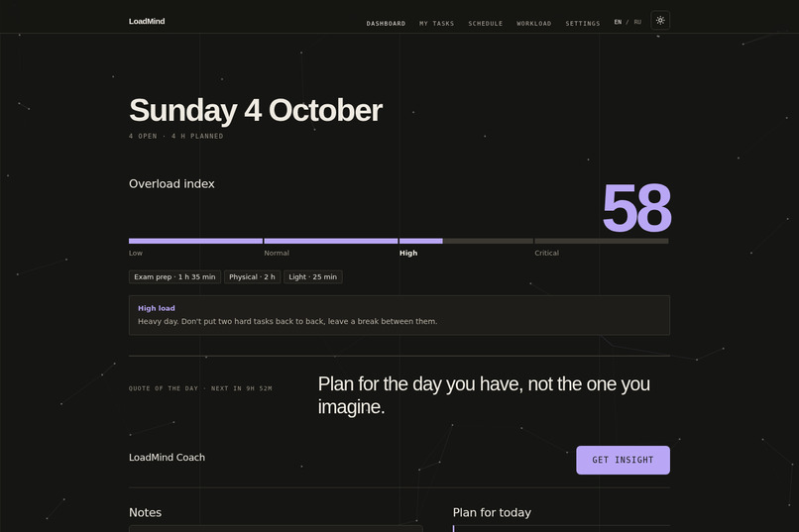Image resolution: width=799 pixels, height=532 pixels.
Task: Click the Get Insight button
Action: (623, 461)
